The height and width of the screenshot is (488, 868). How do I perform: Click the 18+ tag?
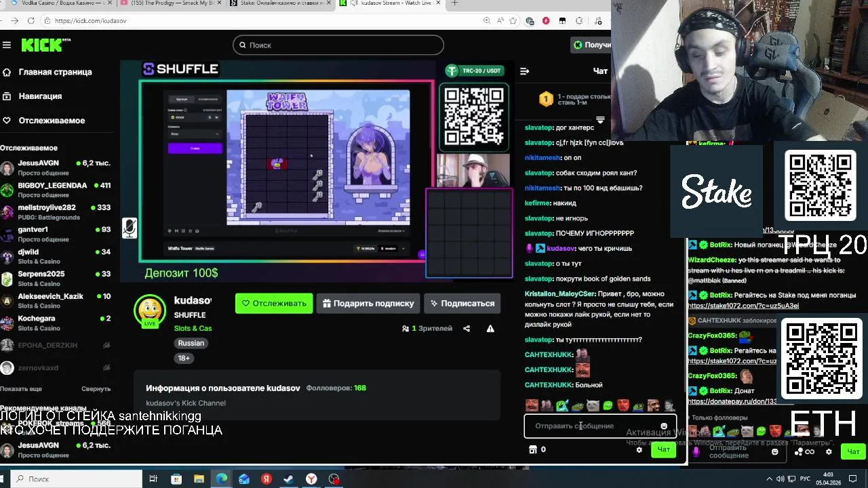(x=184, y=358)
